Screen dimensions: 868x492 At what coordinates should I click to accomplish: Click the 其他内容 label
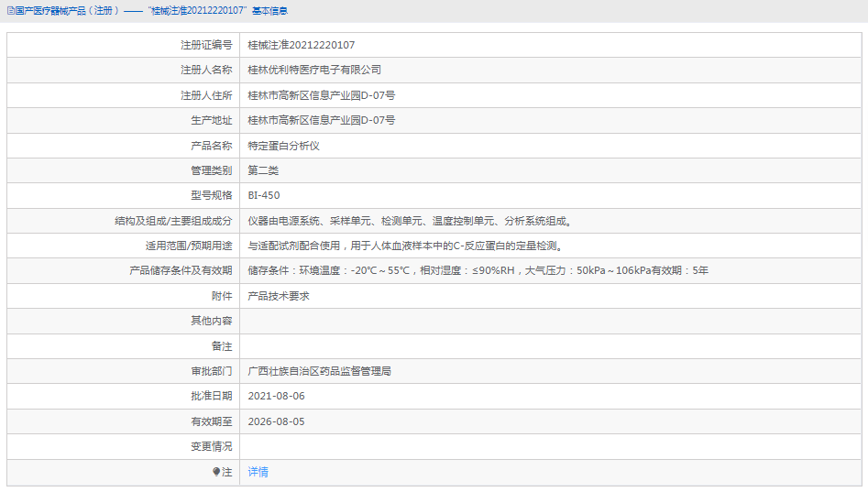pyautogui.click(x=212, y=321)
